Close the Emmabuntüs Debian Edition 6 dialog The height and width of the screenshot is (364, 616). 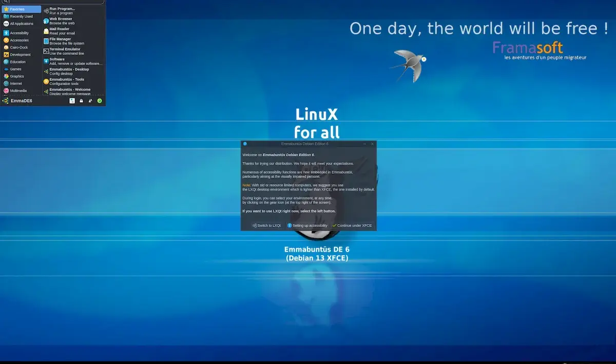click(x=372, y=144)
